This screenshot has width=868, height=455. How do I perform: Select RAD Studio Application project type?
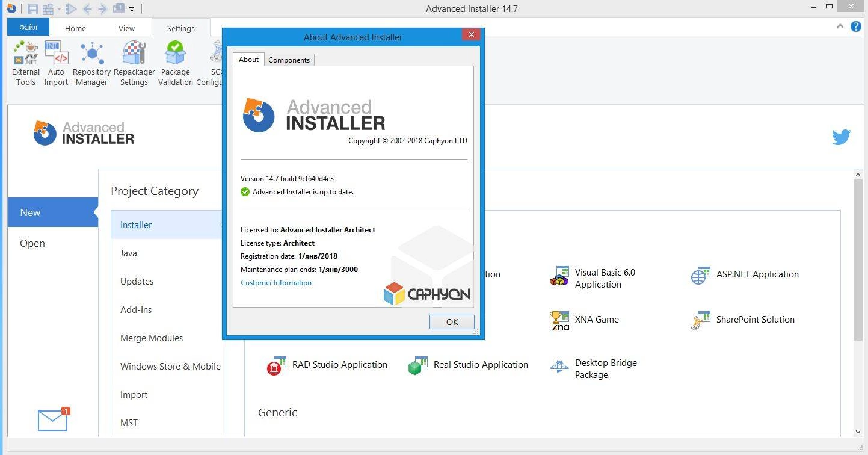[x=327, y=365]
